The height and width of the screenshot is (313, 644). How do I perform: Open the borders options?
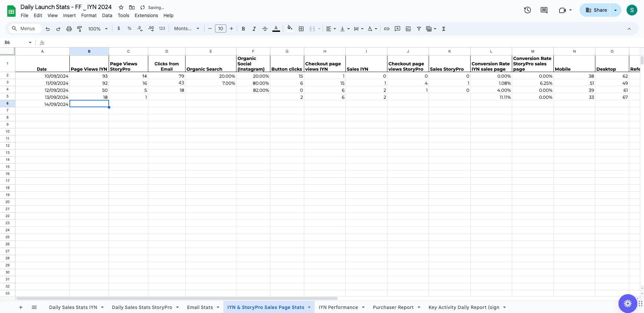pos(301,29)
